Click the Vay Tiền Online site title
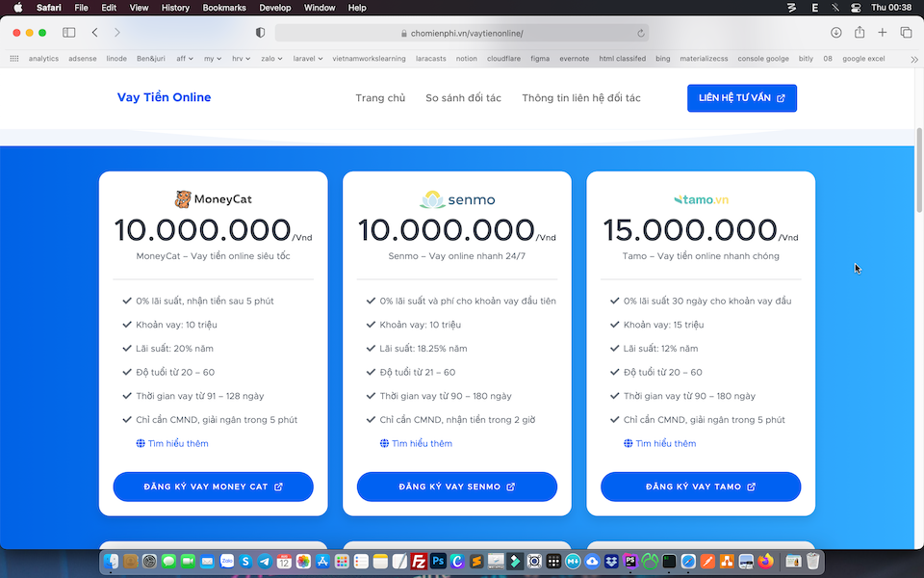Viewport: 924px width, 578px height. point(164,97)
